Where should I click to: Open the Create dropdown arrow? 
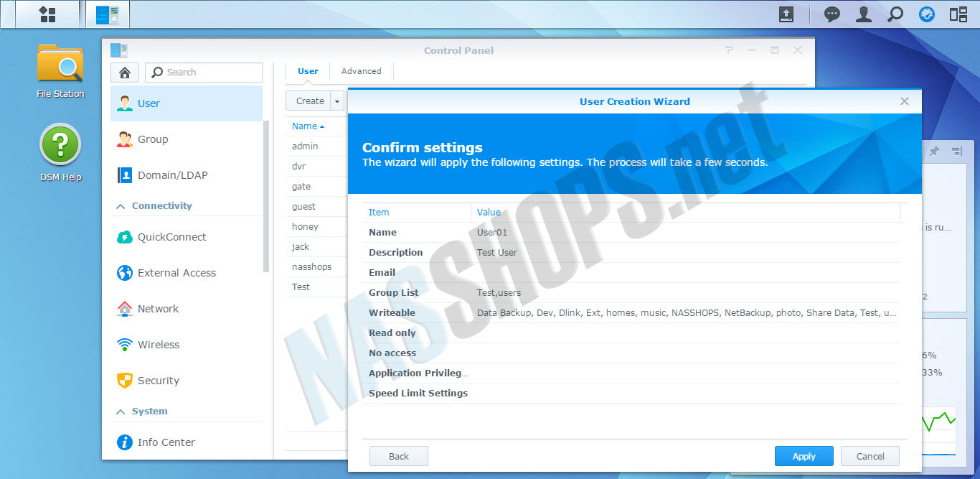click(337, 101)
